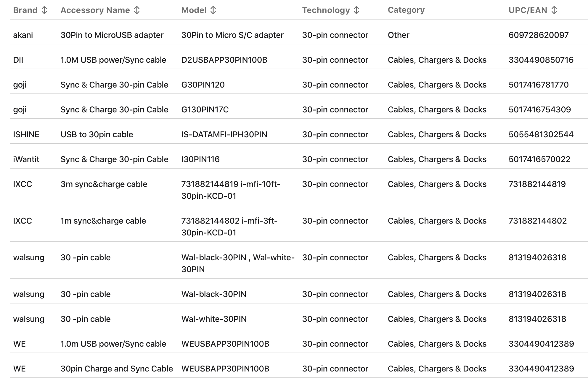Select IXCC 3m sync&charge cable
The image size is (588, 378).
104,184
